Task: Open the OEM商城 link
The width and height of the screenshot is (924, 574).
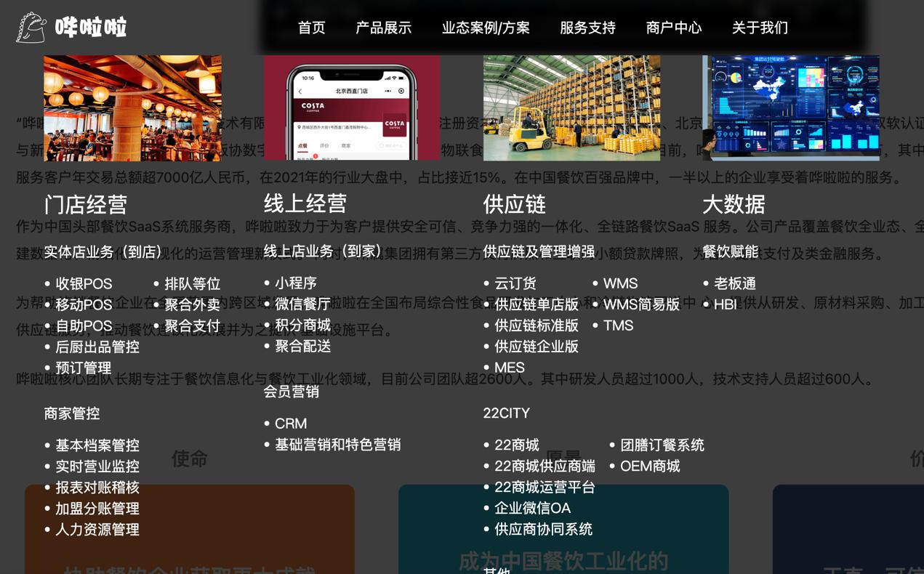Action: click(650, 466)
